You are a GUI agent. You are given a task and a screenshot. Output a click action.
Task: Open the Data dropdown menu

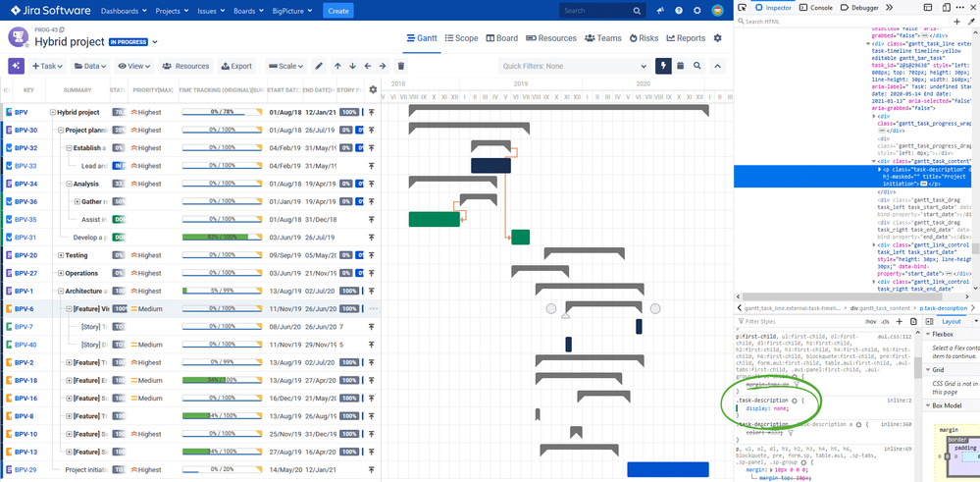[x=90, y=66]
